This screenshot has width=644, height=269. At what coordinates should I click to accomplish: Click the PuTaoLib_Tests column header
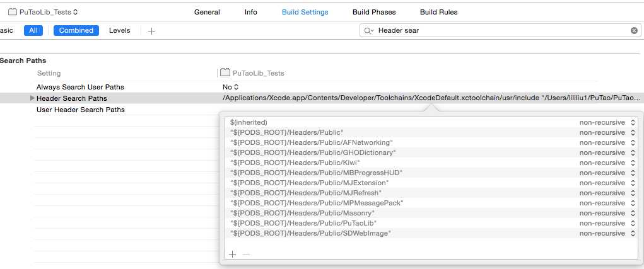[x=252, y=73]
